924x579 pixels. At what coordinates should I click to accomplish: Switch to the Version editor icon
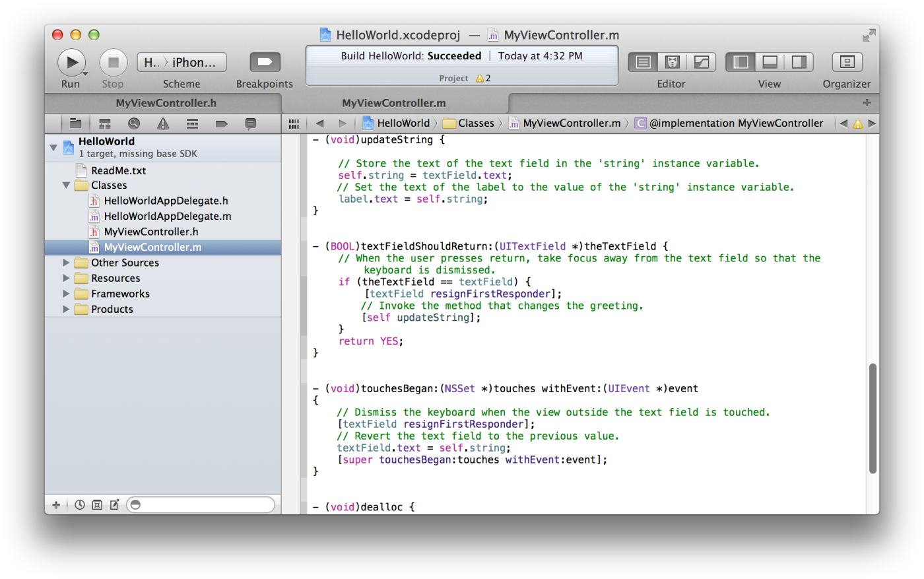click(701, 62)
